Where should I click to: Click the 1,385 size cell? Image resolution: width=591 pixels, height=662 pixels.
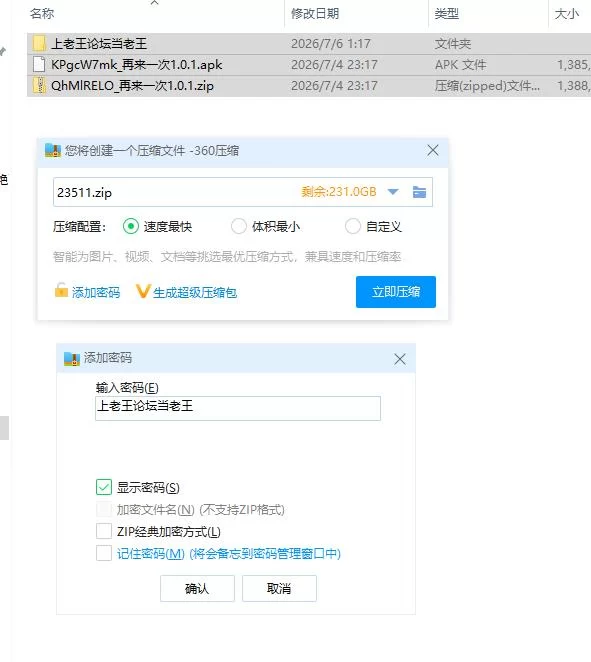574,65
